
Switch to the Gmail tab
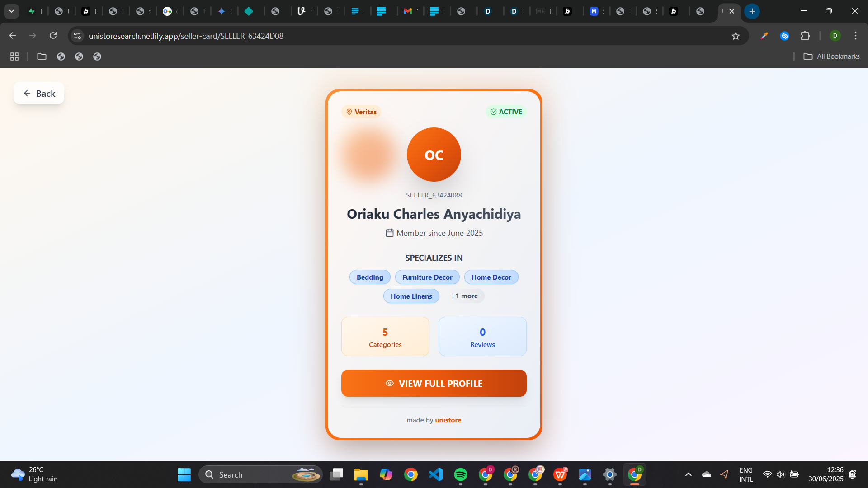(408, 11)
